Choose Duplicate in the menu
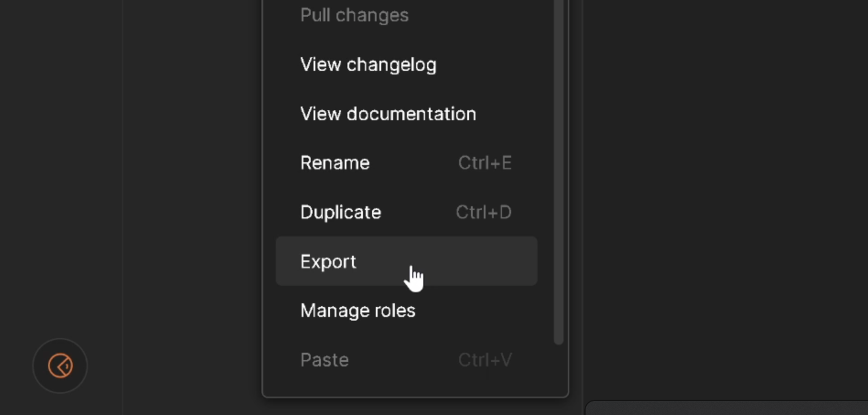The image size is (868, 415). (340, 212)
